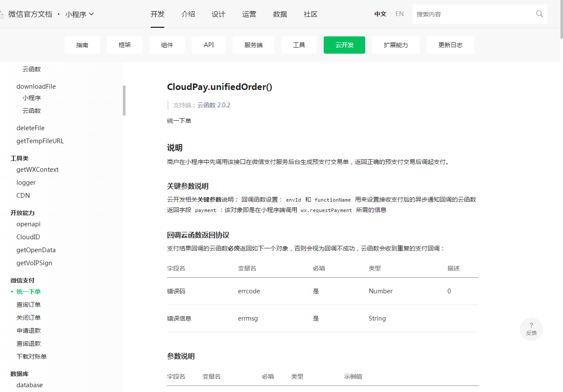Screen dimensions: 563x392
Task: Click the sidebar scrollbar thumb
Action: [x=124, y=100]
